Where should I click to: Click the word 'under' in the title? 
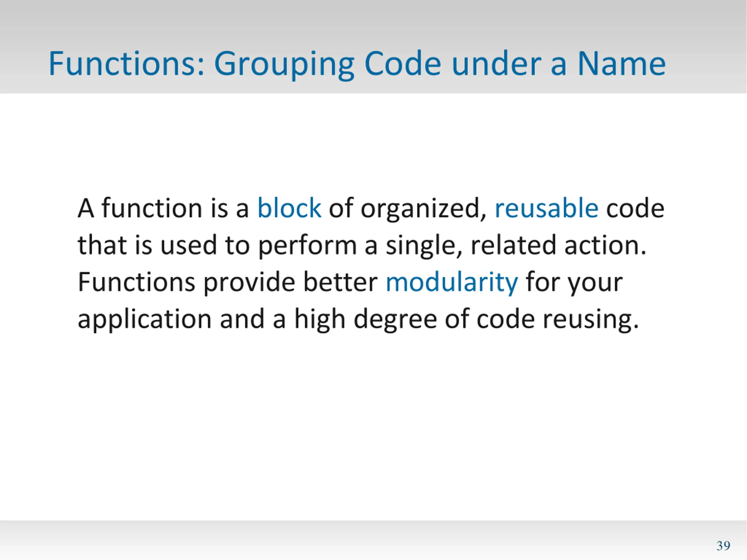pos(496,64)
